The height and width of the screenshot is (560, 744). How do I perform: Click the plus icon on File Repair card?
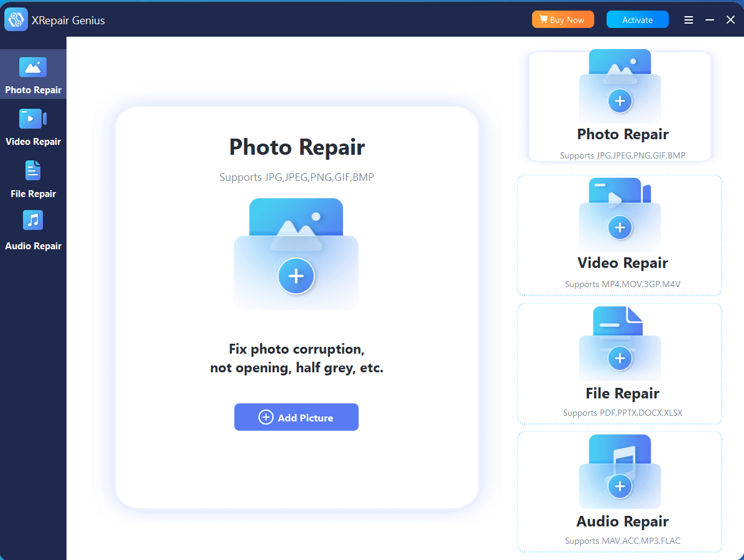tap(620, 358)
